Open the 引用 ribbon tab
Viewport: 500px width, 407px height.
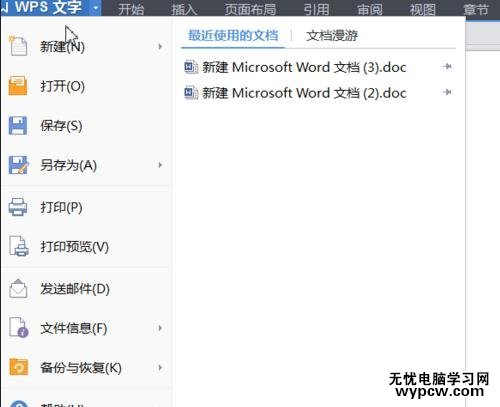316,9
